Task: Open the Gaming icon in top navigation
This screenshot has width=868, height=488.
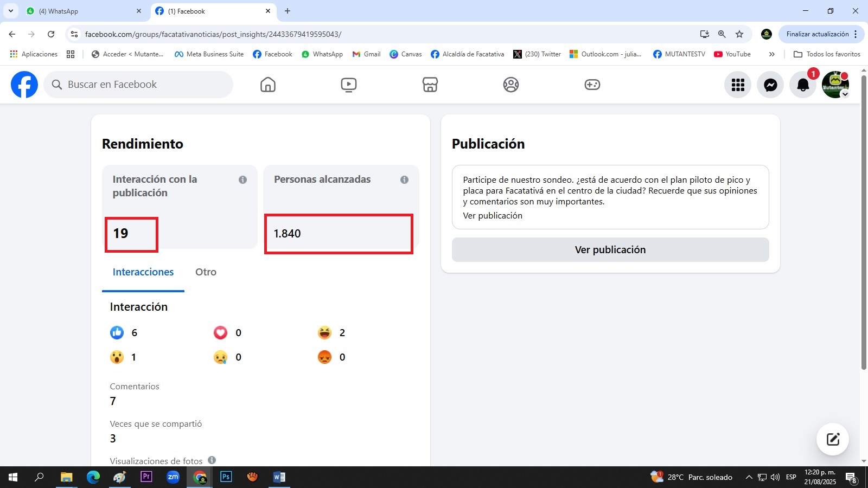Action: click(x=592, y=85)
